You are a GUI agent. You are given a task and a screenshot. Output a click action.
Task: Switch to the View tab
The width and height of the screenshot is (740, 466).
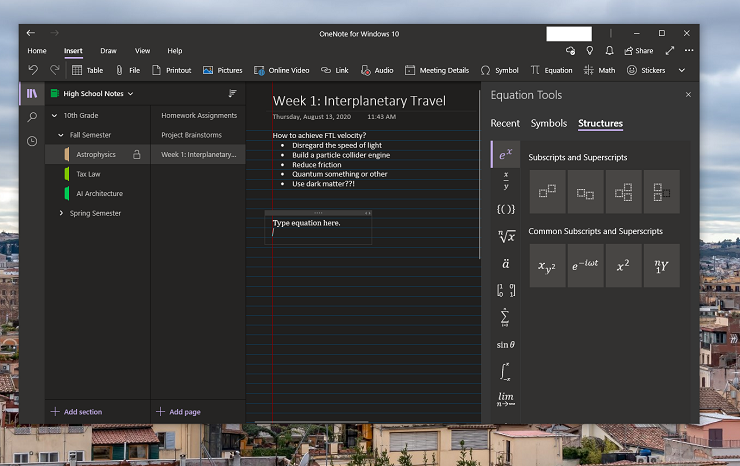click(143, 51)
